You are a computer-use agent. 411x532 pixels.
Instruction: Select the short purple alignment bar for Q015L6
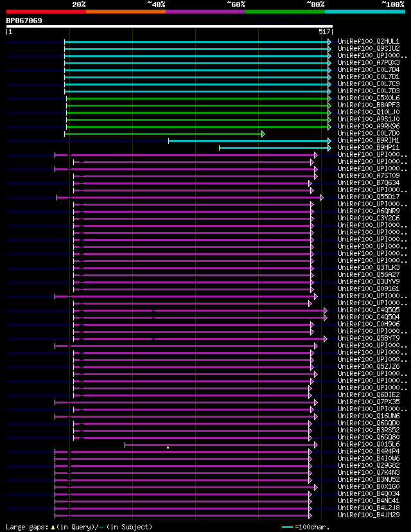click(x=220, y=445)
